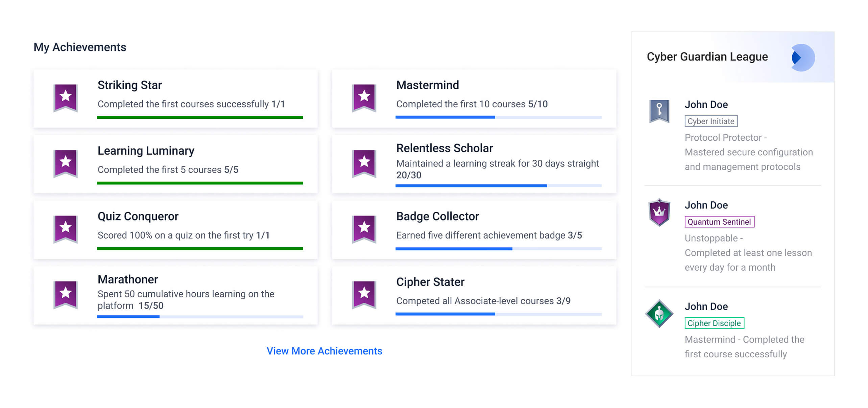This screenshot has width=868, height=408.
Task: Click the Relentless Scholar progress bar
Action: coord(498,186)
